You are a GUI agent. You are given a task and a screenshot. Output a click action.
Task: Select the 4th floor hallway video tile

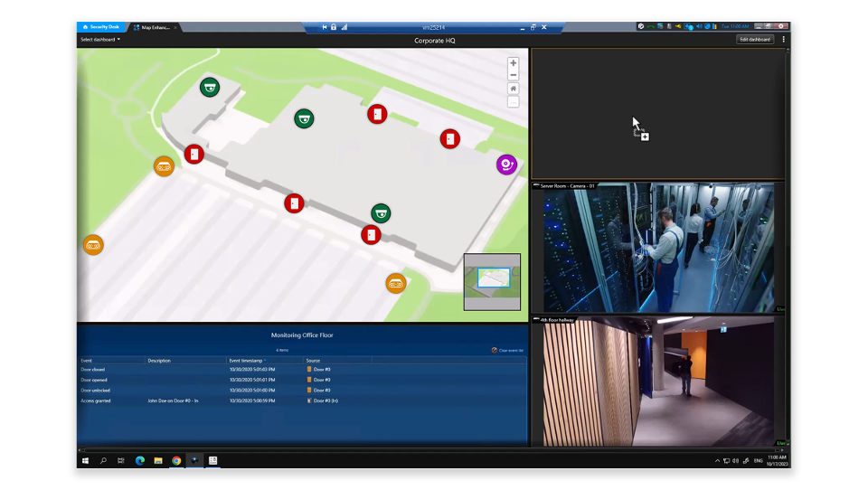point(658,382)
